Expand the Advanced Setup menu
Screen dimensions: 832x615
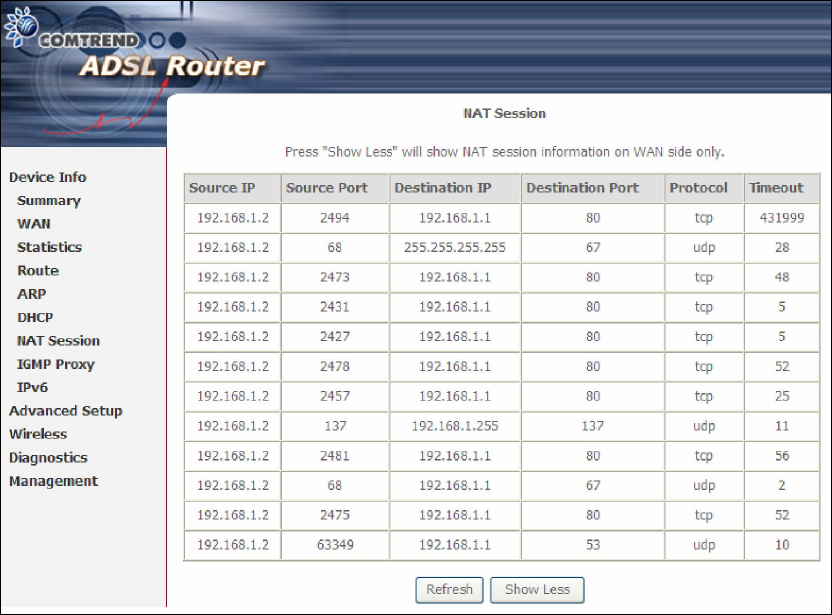pos(66,411)
